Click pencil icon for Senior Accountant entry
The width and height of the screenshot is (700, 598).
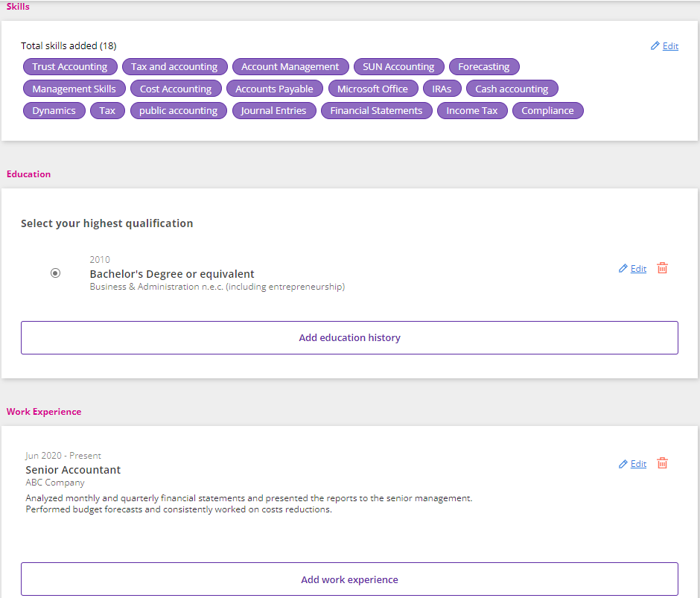(x=623, y=464)
